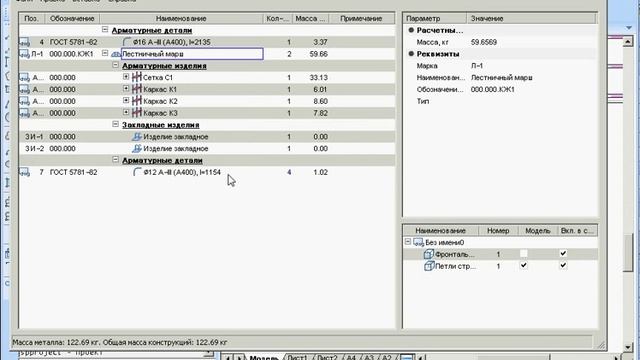Screen dimensions: 640x360
Task: Click the mesh icon next to Сетка С1
Action: [x=137, y=77]
